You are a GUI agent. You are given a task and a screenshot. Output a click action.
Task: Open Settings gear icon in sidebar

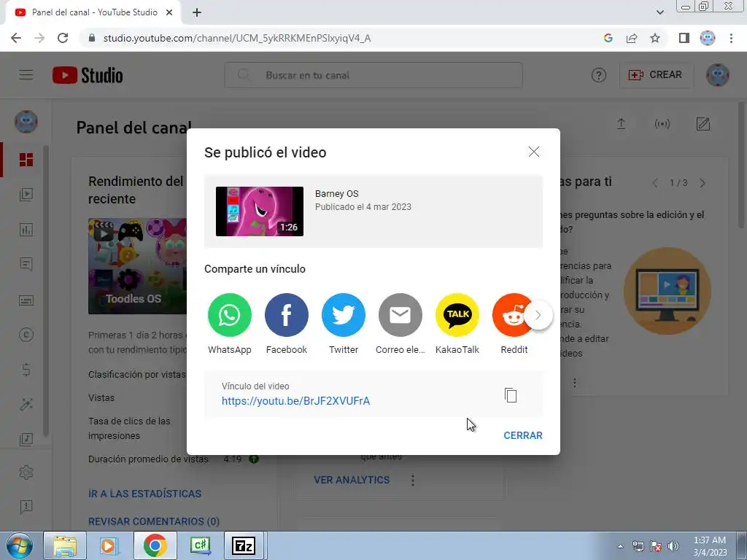[26, 472]
